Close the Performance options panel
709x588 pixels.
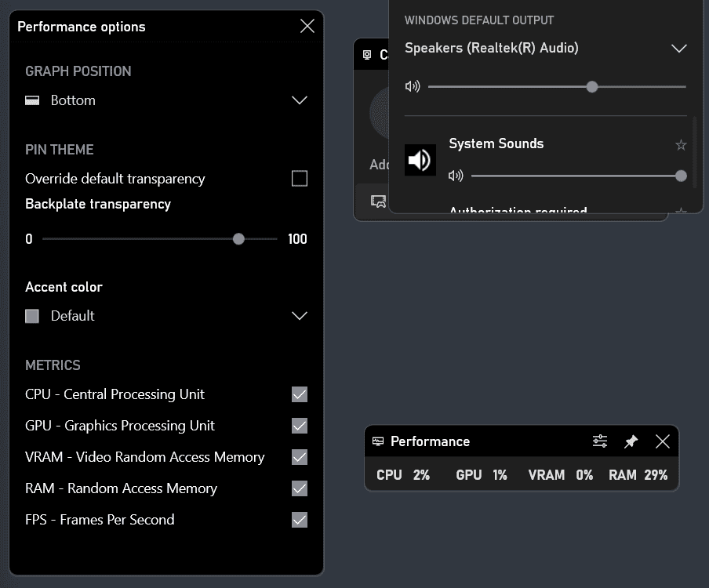point(307,25)
